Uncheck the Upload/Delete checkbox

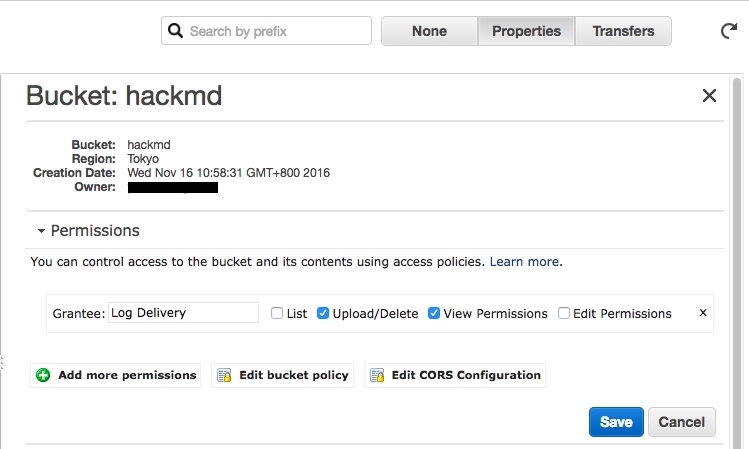pyautogui.click(x=323, y=313)
